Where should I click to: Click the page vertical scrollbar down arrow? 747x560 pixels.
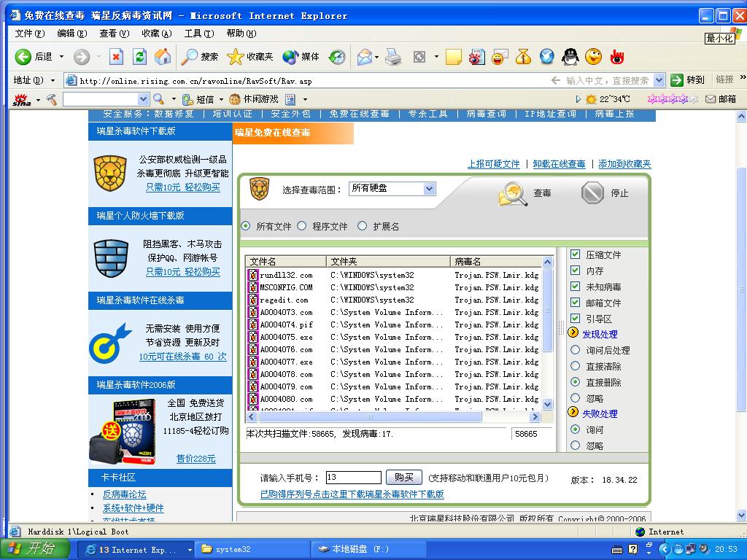[x=741, y=516]
